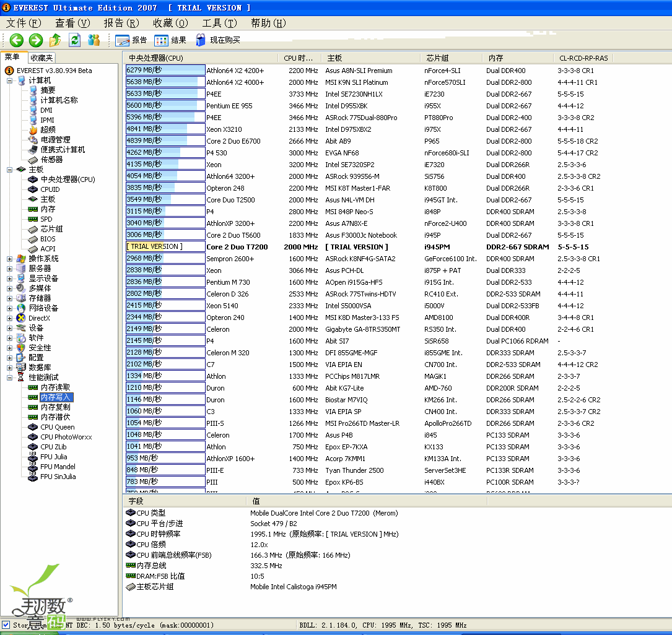Open the 帮助(H) menu
The height and width of the screenshot is (635, 672).
click(x=268, y=23)
